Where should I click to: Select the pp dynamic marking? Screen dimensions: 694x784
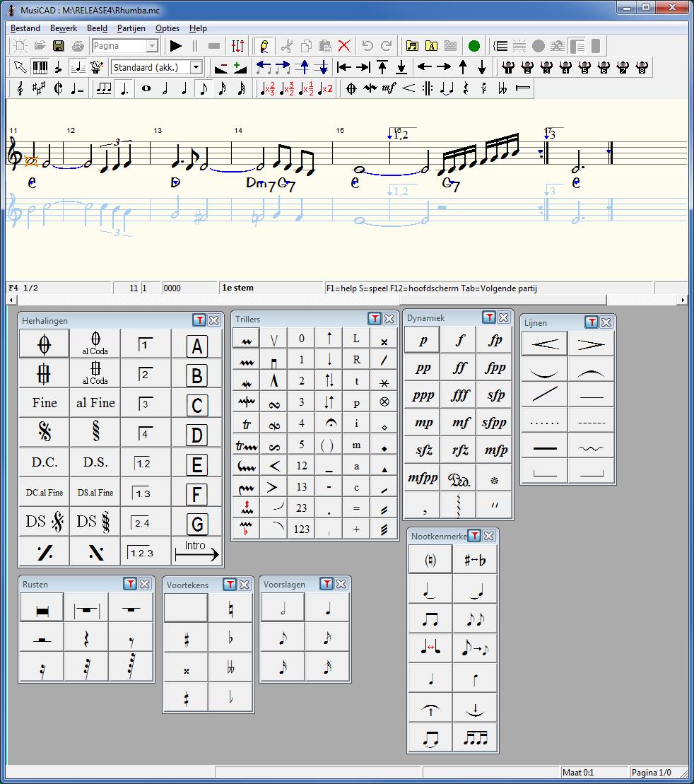[423, 368]
